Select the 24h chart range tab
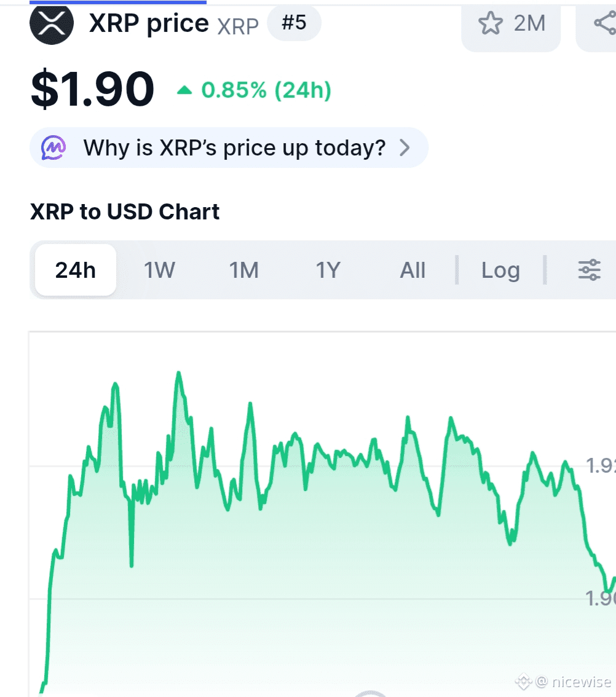Screen dimensions: 616x697 click(x=76, y=270)
